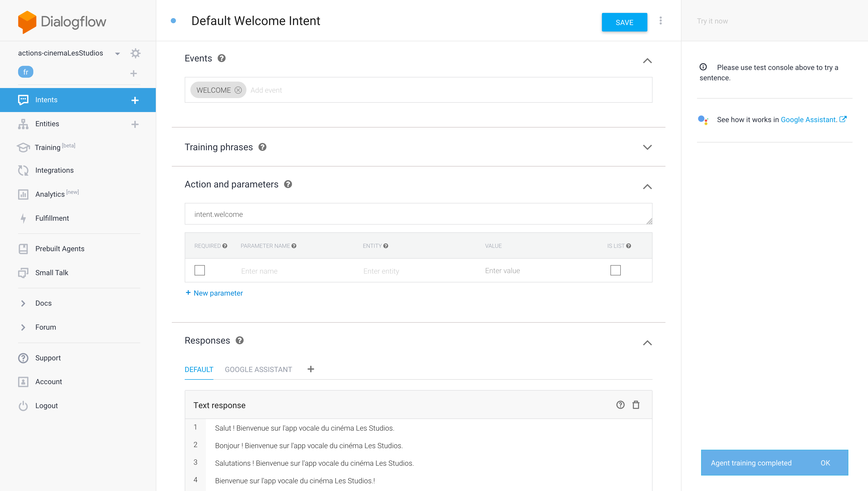Open the Intents menu item
The width and height of the screenshot is (868, 491).
click(78, 100)
